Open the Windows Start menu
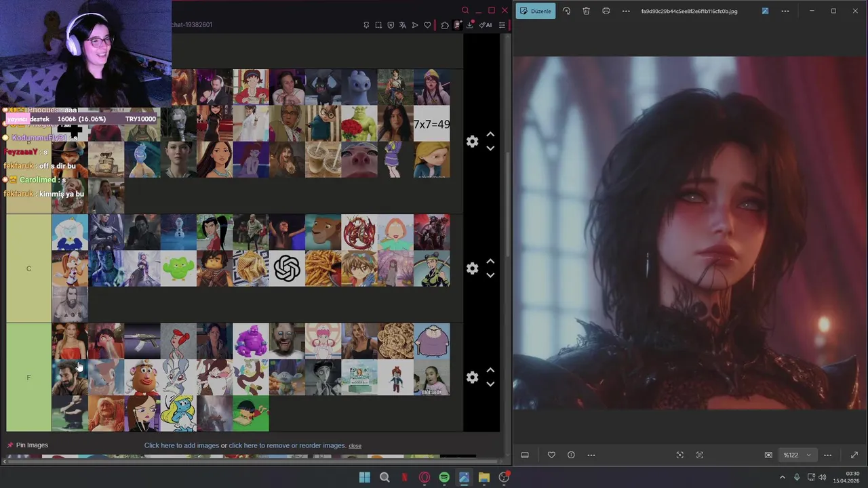Image resolution: width=868 pixels, height=488 pixels. pyautogui.click(x=365, y=477)
